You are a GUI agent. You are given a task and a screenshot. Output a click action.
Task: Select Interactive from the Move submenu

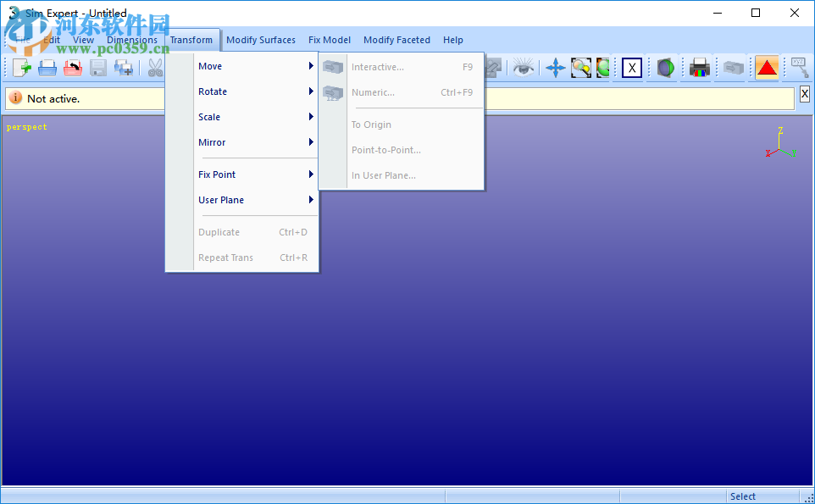(379, 66)
